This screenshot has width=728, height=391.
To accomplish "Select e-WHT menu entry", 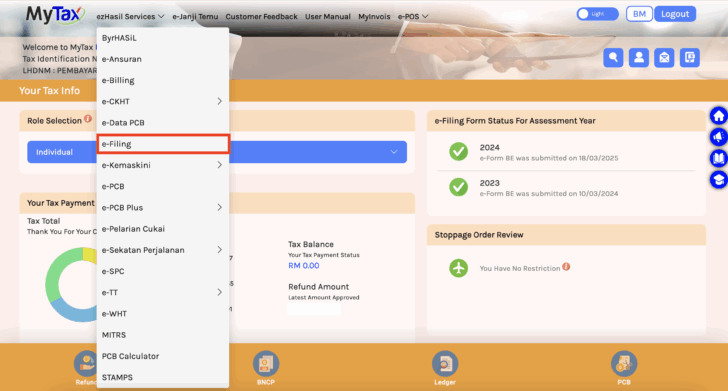I will pyautogui.click(x=162, y=313).
